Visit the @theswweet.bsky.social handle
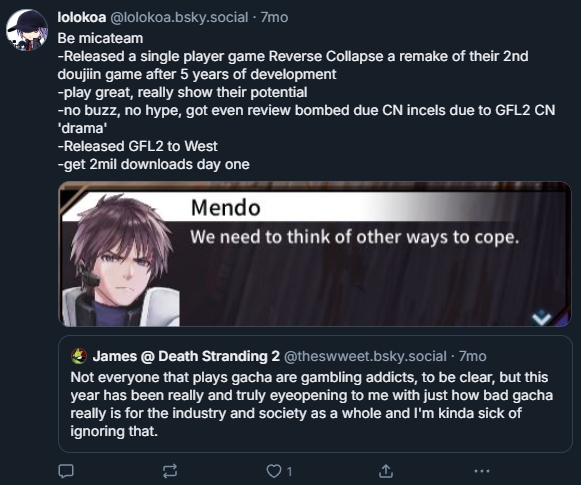The image size is (581, 485). pos(365,356)
